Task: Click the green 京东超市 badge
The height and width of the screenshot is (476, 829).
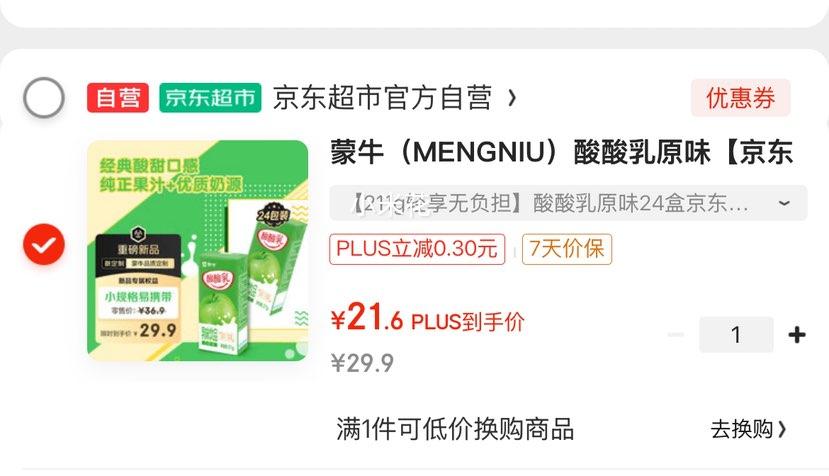Action: tap(210, 98)
